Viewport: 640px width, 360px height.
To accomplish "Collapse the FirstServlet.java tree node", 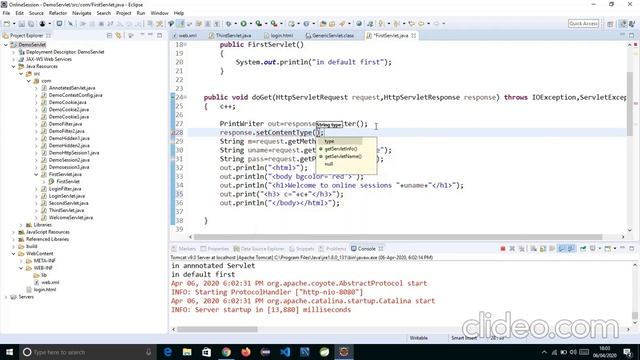I will coord(36,174).
